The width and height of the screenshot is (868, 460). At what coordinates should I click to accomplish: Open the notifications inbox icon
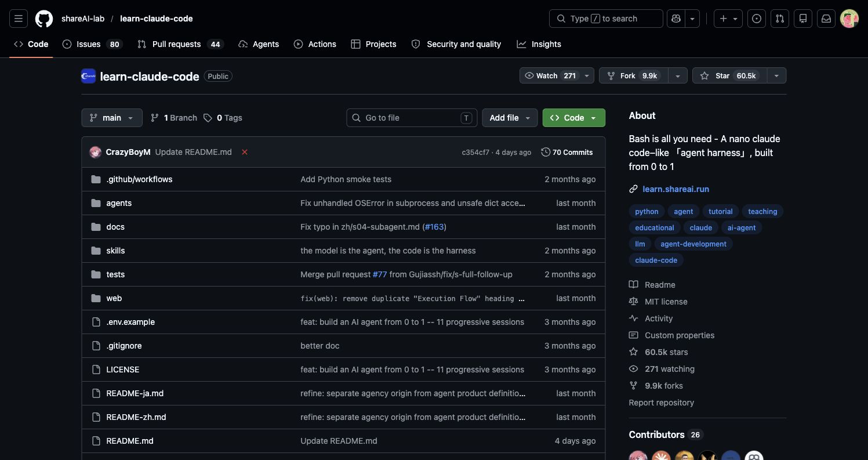(x=826, y=19)
